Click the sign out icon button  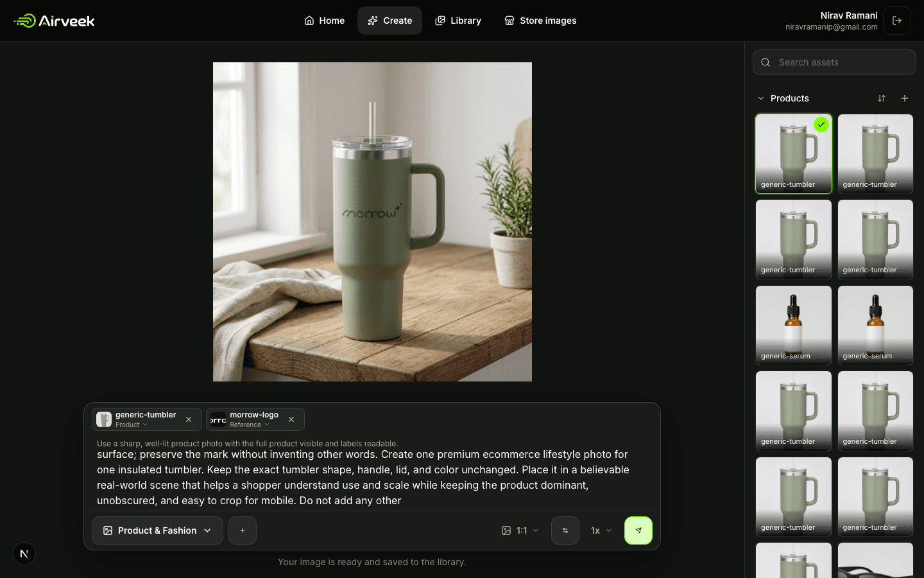point(897,21)
